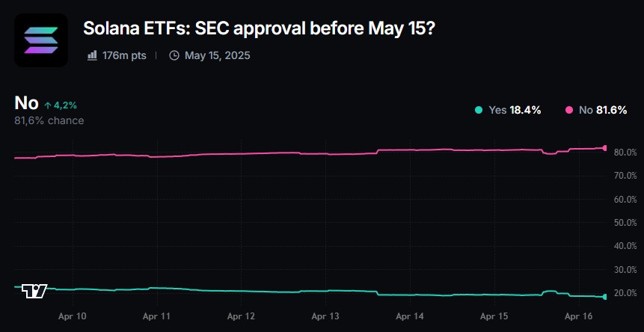
Task: Click the pink endpoint marker on the No line
Action: pos(604,148)
